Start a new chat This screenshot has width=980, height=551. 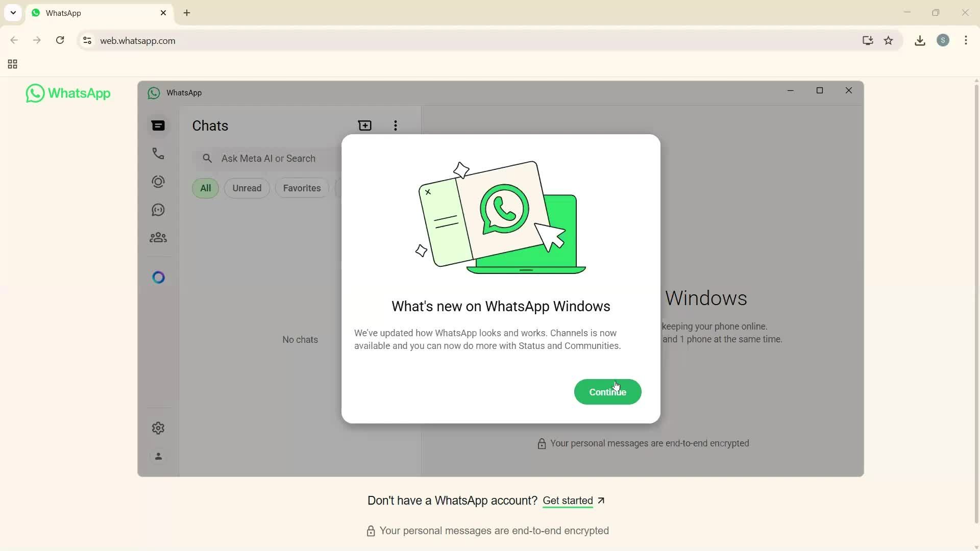pos(365,126)
